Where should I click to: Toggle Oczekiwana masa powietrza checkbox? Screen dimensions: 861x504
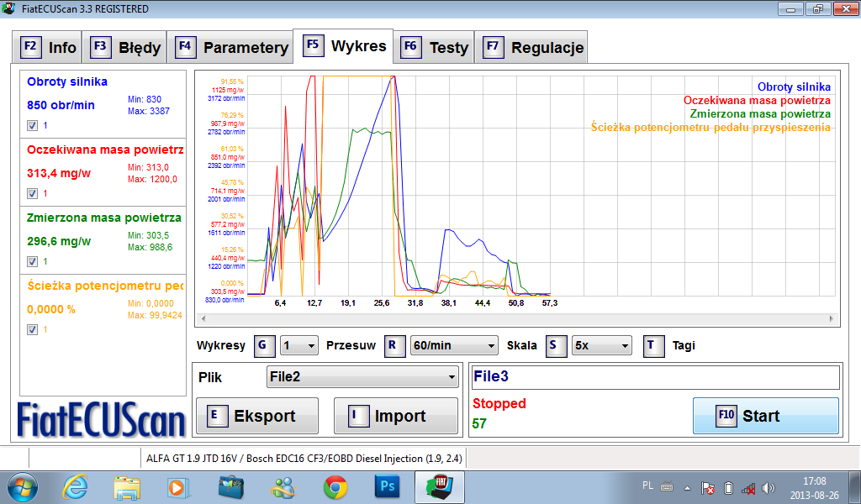(32, 193)
